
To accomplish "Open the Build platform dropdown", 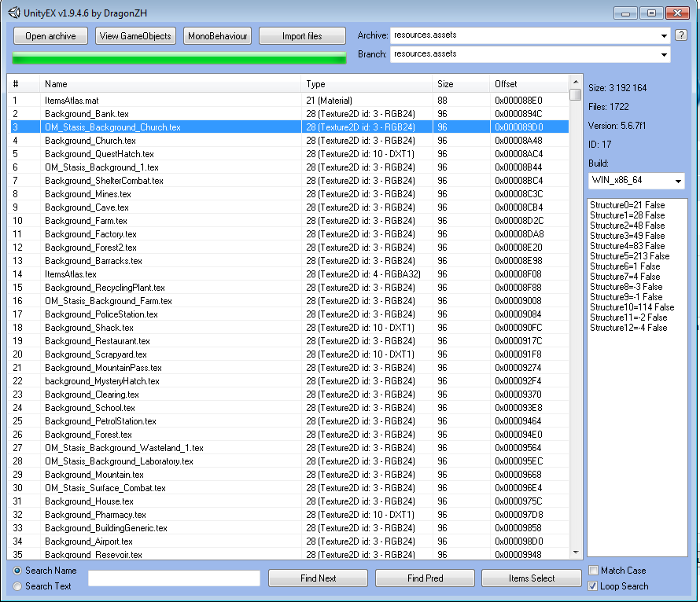I will (677, 182).
